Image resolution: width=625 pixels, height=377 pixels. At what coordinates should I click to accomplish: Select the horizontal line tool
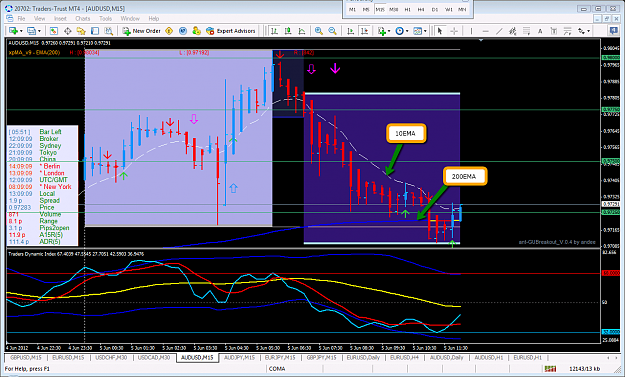click(x=485, y=31)
